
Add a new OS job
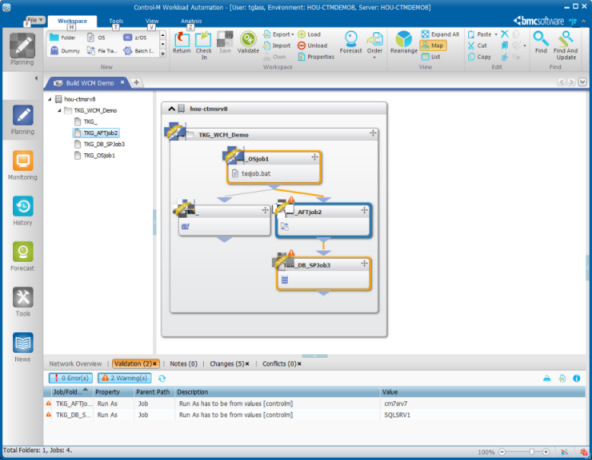point(96,37)
